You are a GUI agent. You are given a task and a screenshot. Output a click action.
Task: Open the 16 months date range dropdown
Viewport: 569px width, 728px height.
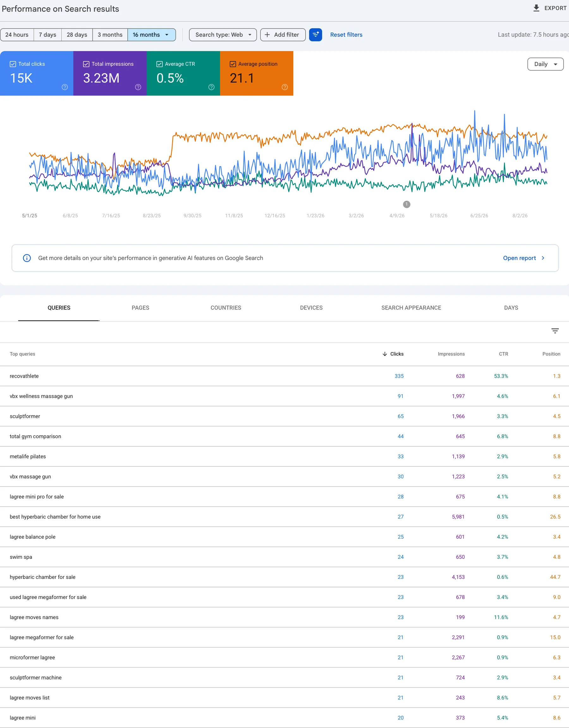pyautogui.click(x=152, y=35)
